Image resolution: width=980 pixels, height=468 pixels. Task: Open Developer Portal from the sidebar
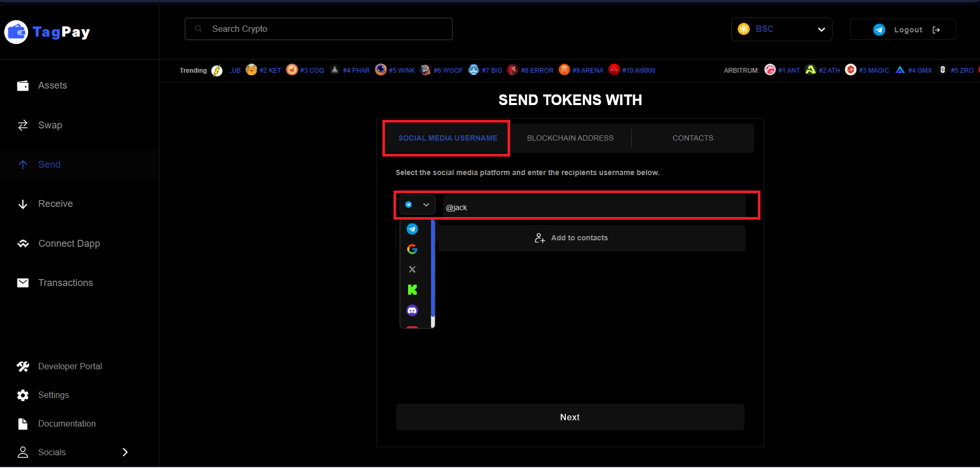[x=69, y=367]
